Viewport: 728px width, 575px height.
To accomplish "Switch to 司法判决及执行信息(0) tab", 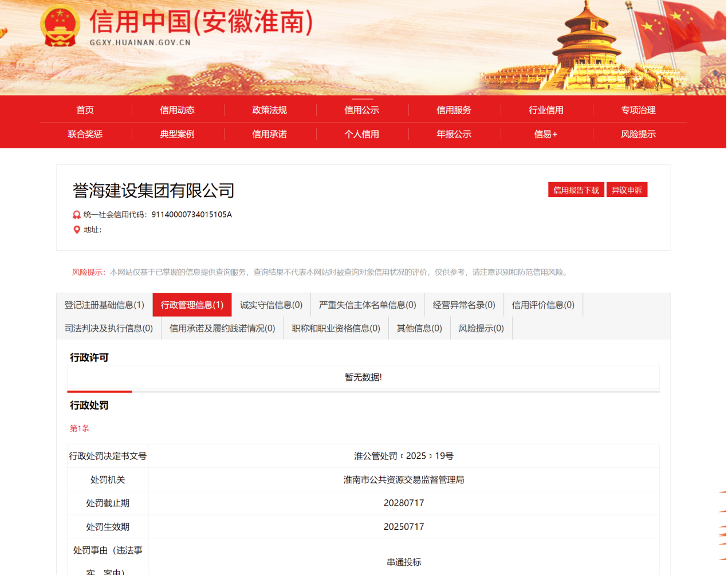I will 109,328.
